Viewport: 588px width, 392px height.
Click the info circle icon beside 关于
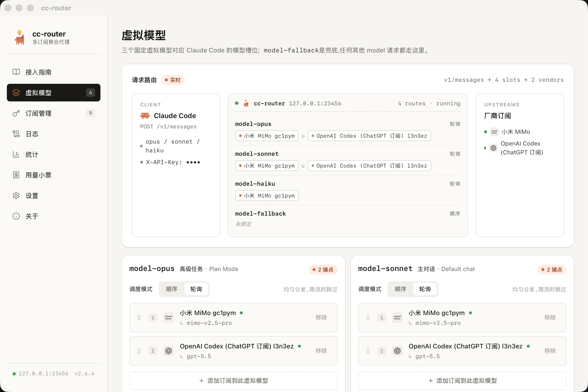[16, 216]
